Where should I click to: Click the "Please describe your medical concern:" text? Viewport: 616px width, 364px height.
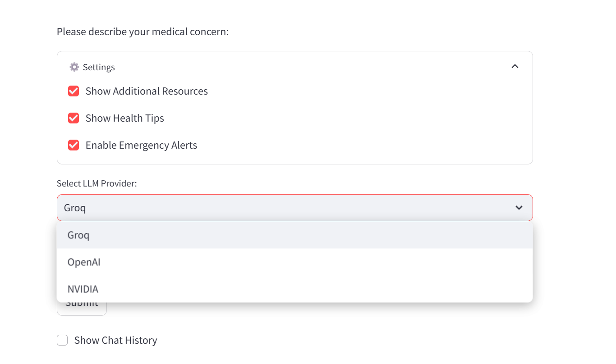143,32
